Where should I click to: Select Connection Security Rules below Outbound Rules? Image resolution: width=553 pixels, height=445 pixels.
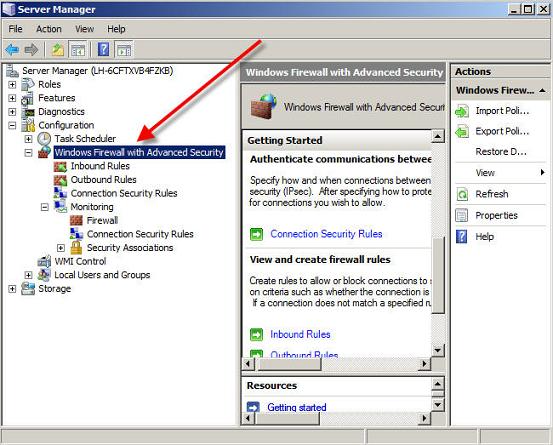coord(124,193)
